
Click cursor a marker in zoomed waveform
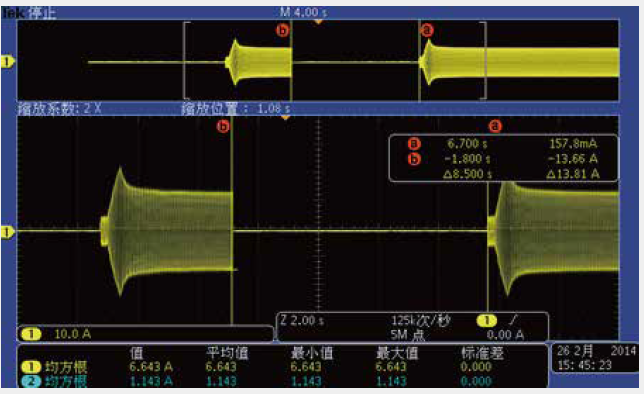tap(495, 126)
